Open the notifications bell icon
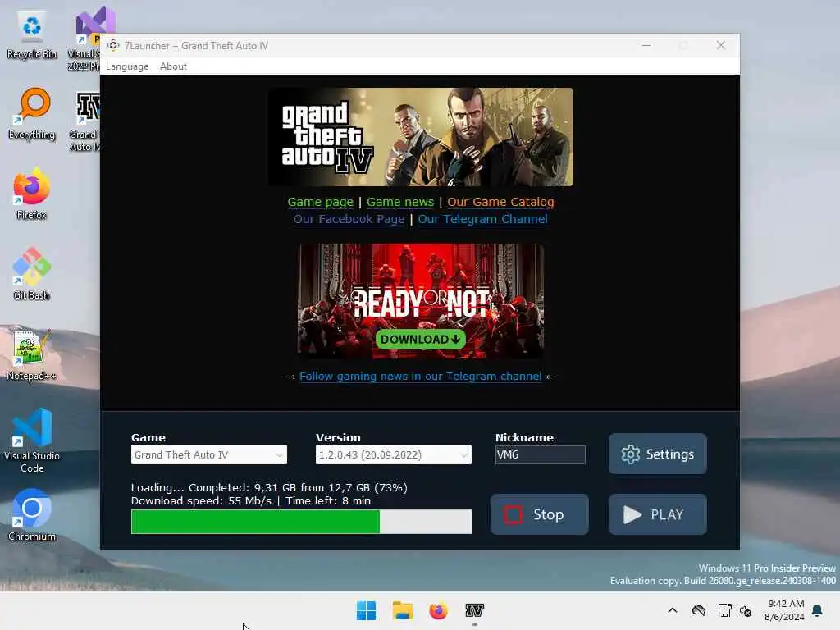Screen dimensions: 840x630 pos(818,610)
